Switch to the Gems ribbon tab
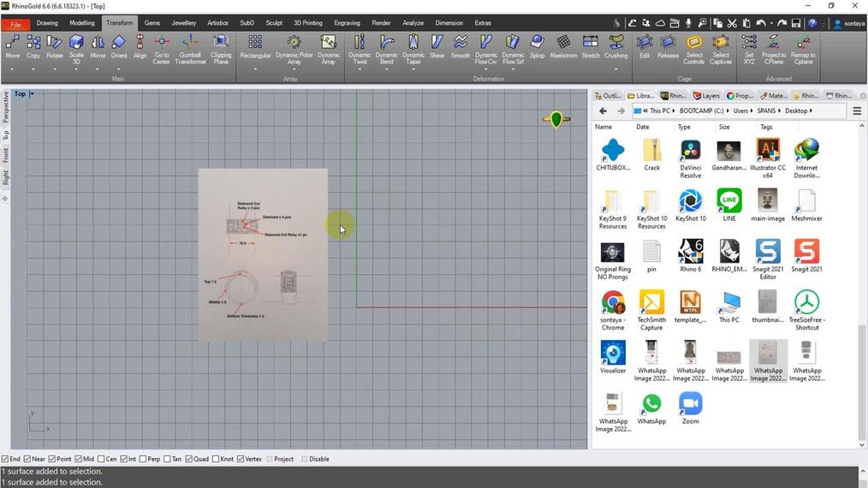Screen dimensions: 868x488 (x=152, y=23)
